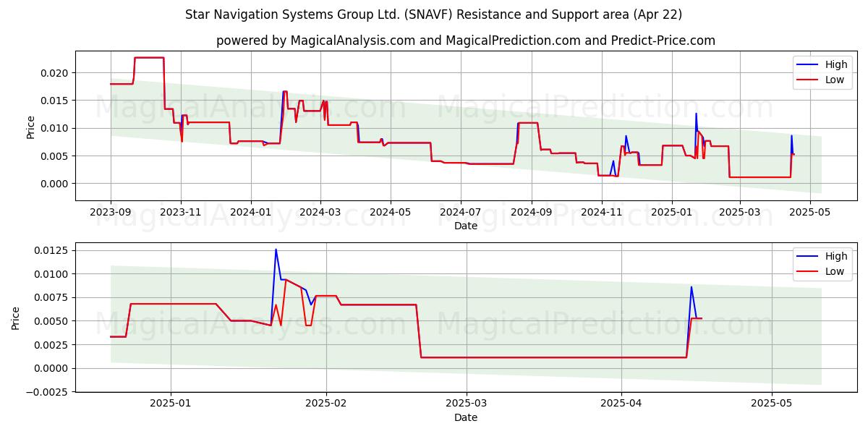868x434 pixels.
Task: Click the 0.0025 price tick on bottom chart
Action: (53, 345)
